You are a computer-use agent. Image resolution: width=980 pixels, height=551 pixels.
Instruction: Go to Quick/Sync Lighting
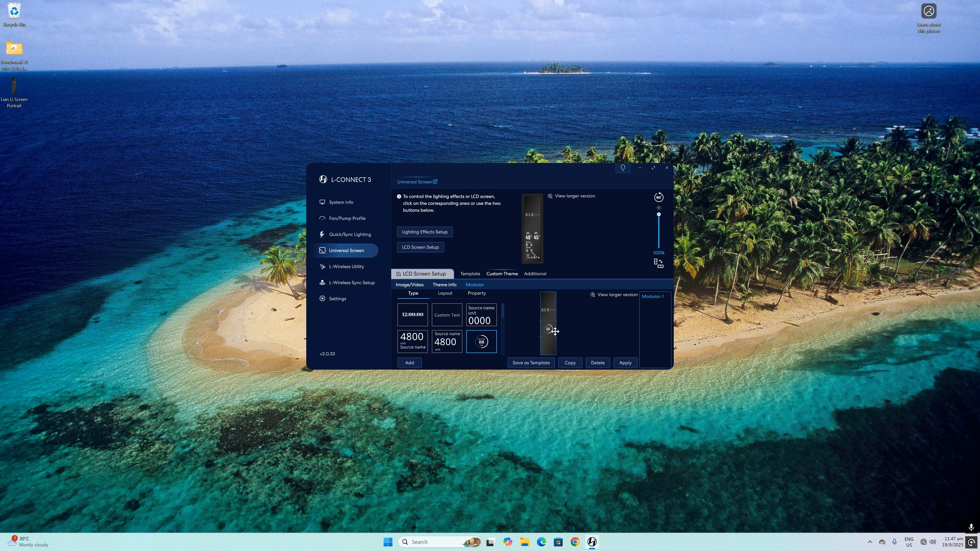pyautogui.click(x=345, y=234)
